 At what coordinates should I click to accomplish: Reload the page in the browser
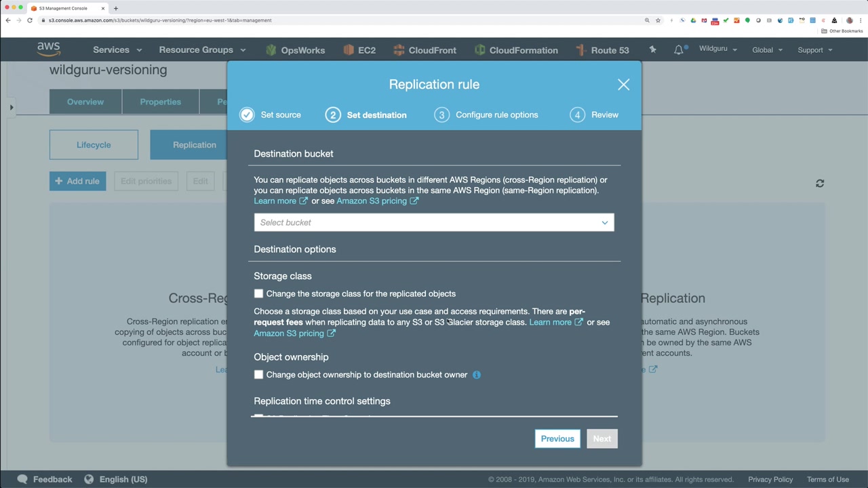pos(30,20)
